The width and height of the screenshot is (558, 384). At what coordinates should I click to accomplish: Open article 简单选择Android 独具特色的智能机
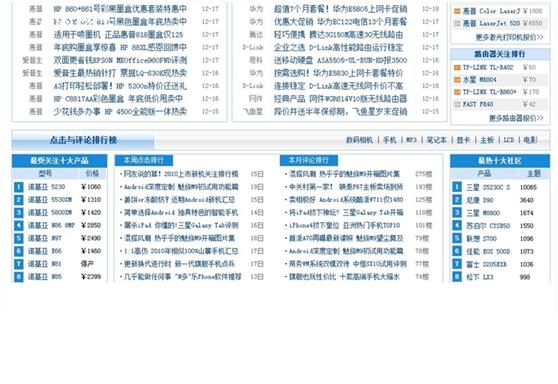click(x=181, y=212)
